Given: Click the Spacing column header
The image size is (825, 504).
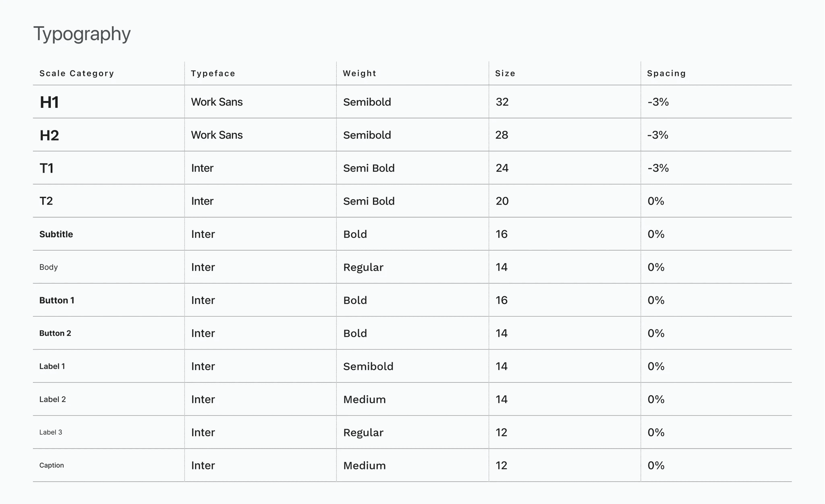Looking at the screenshot, I should 666,73.
